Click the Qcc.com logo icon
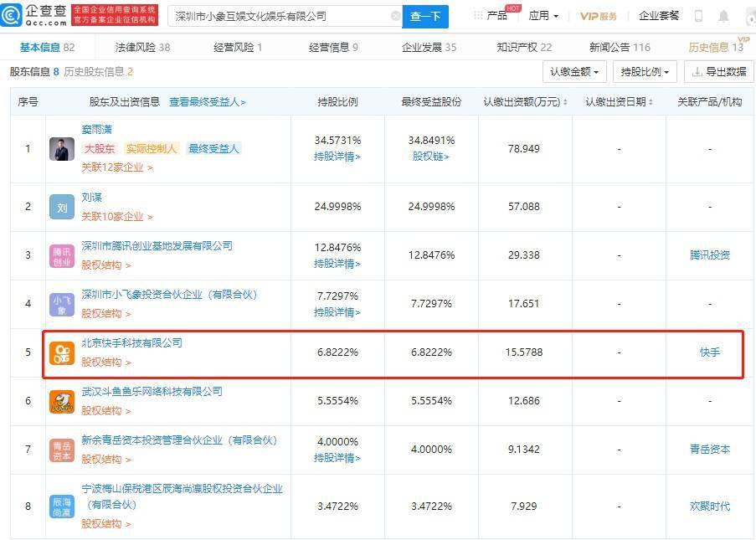 11,15
